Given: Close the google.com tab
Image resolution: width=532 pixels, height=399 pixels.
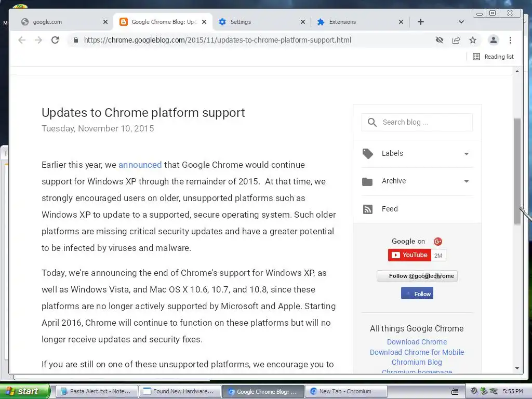Looking at the screenshot, I should (105, 22).
